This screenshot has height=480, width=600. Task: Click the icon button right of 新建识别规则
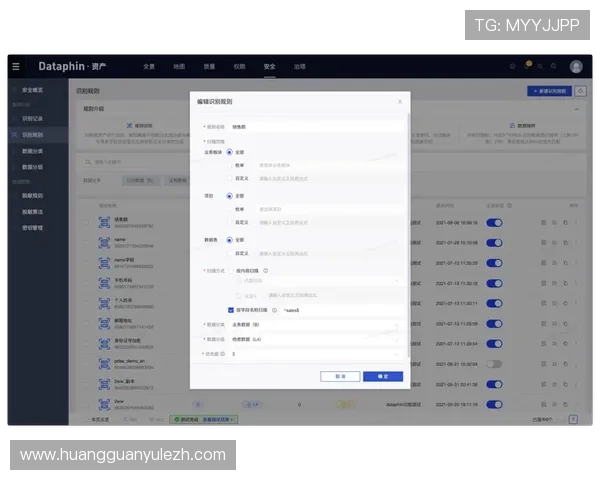(581, 91)
